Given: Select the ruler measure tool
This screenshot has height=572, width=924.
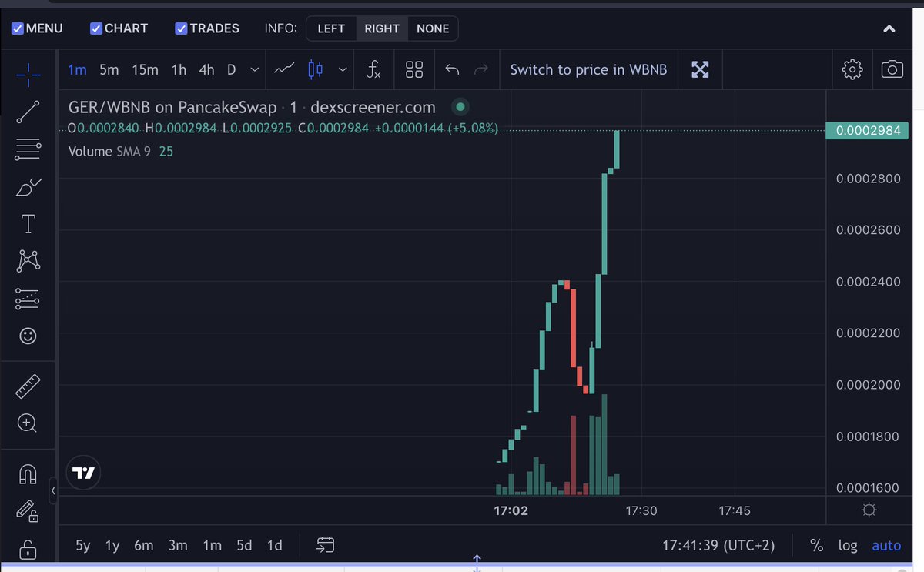Looking at the screenshot, I should pyautogui.click(x=28, y=386).
